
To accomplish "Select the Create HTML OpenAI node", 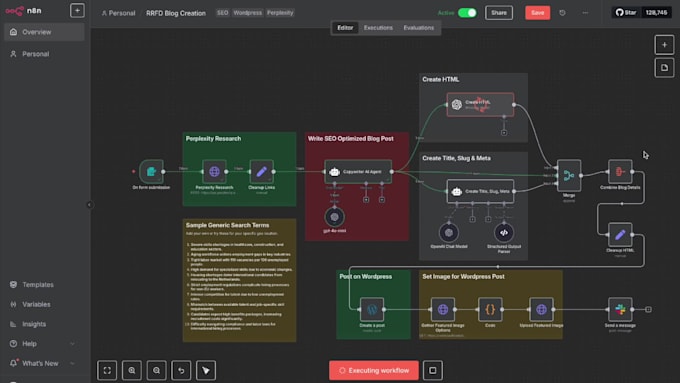I will (x=481, y=105).
